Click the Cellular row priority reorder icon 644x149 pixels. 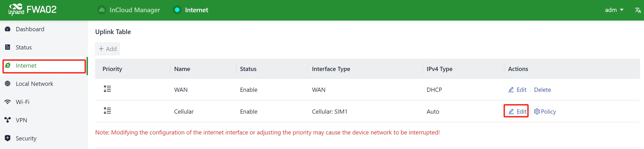tap(107, 111)
